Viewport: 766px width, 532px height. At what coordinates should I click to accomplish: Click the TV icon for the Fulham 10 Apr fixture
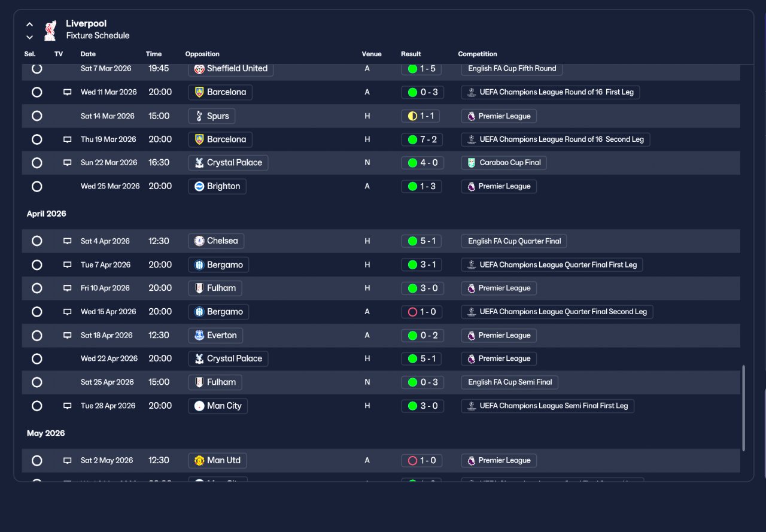click(x=68, y=288)
